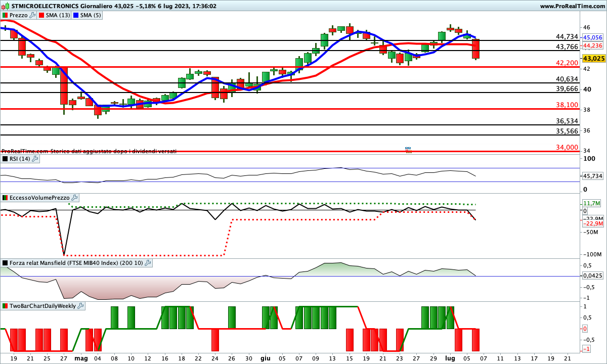
Task: Click the green-red Prezzo indicator icon
Action: (x=5, y=15)
